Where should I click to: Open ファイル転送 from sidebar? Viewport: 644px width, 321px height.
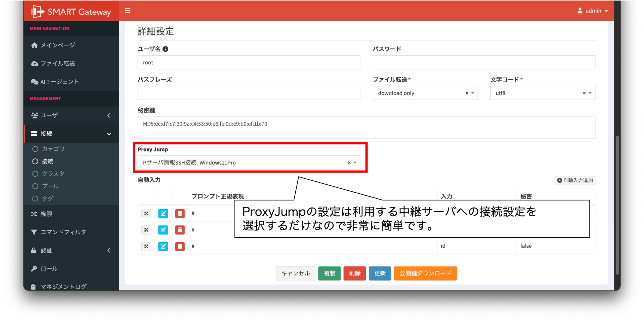click(58, 63)
